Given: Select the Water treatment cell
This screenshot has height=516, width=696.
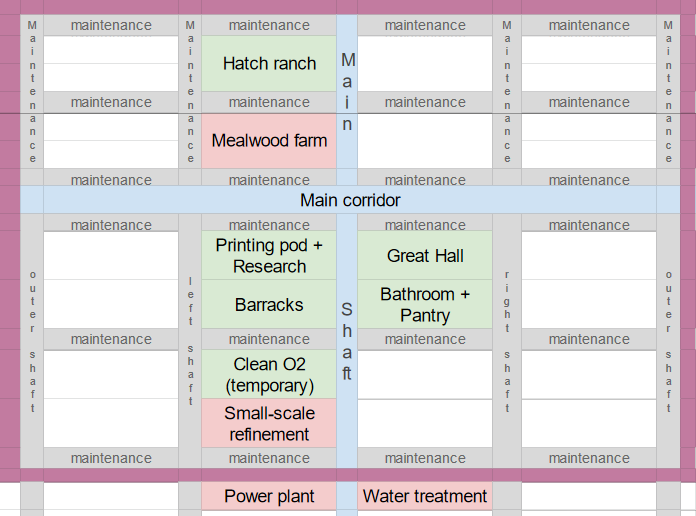Looking at the screenshot, I should [425, 496].
